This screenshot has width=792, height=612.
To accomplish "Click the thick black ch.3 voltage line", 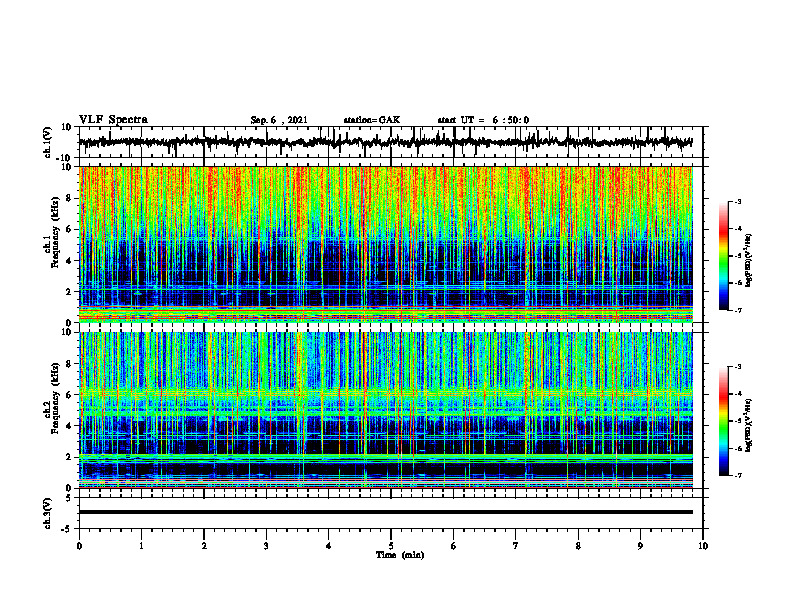I will [x=386, y=512].
